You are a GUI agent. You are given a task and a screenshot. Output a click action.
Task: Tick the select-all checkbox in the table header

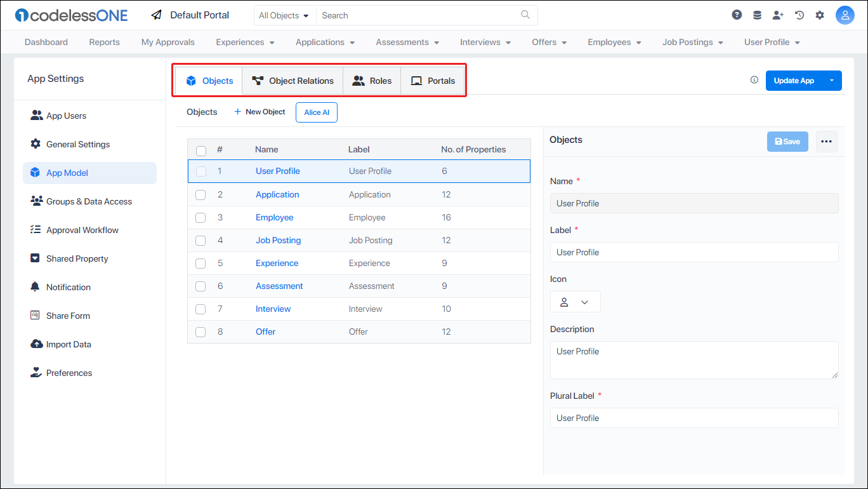pos(201,151)
